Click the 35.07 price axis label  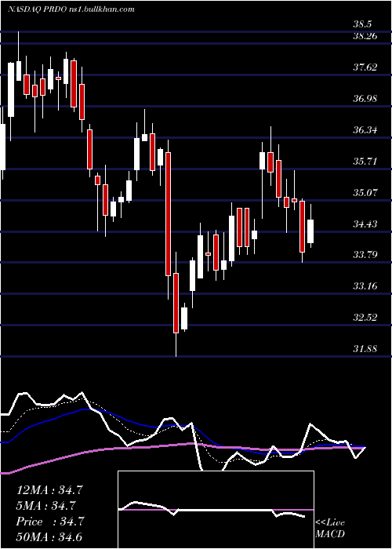coord(365,192)
